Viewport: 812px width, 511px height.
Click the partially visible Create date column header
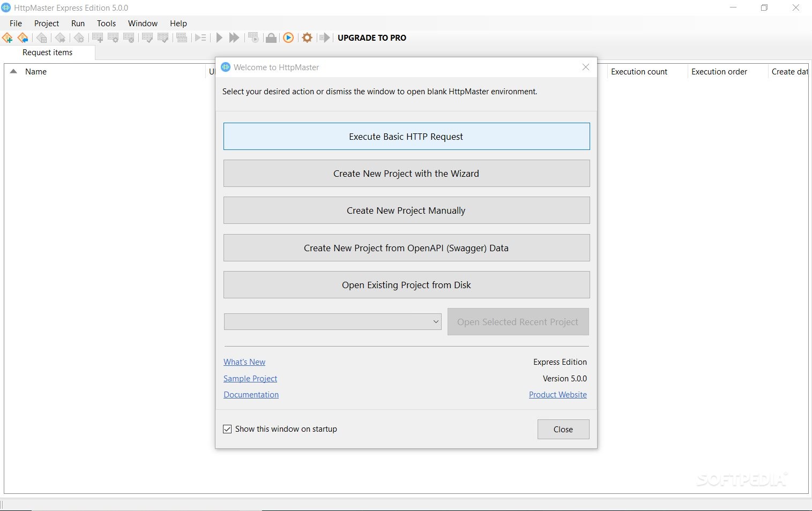coord(789,71)
